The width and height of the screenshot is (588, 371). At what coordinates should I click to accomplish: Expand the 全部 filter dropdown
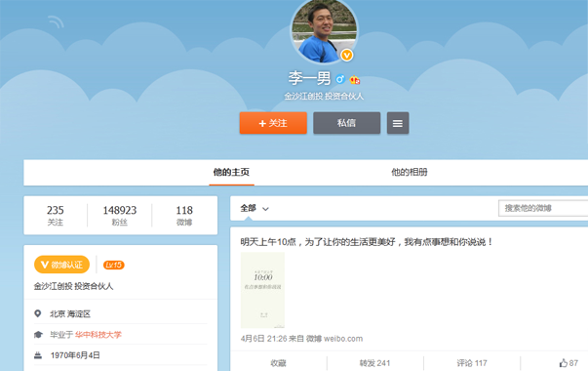[x=255, y=208]
